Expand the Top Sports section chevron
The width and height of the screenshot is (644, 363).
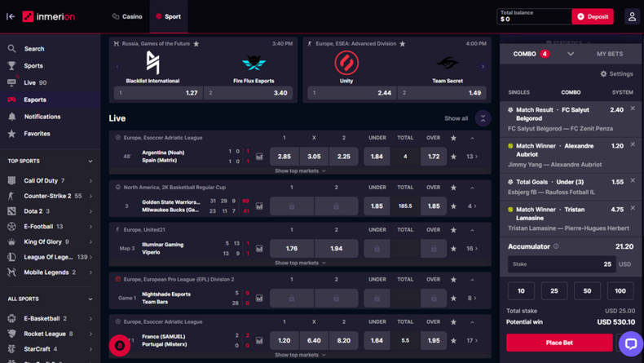[x=90, y=162]
